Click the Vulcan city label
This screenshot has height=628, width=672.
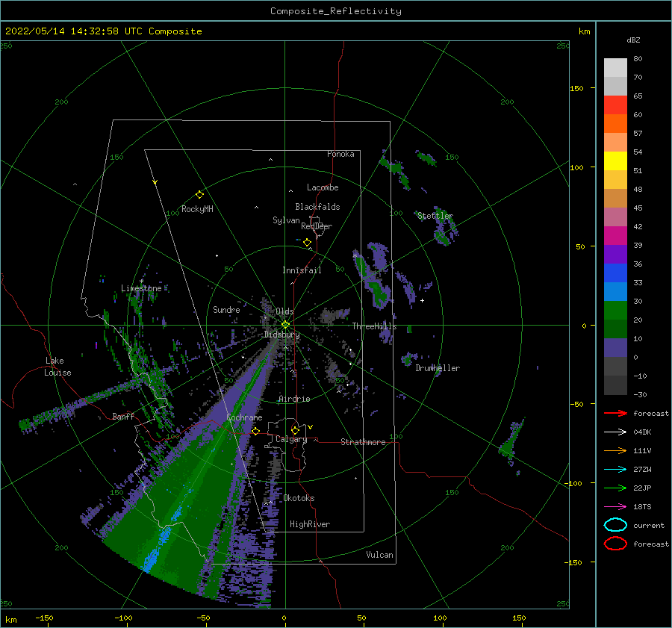point(379,555)
